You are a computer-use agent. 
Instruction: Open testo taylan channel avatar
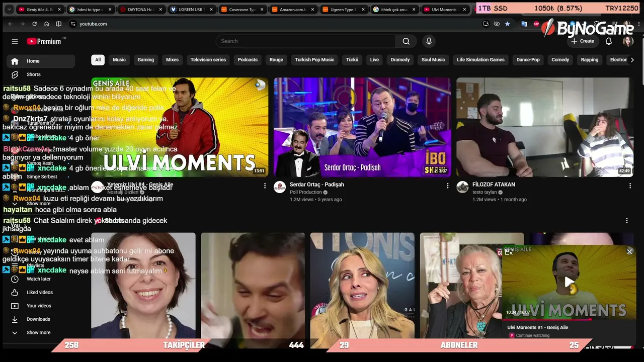[x=462, y=188]
